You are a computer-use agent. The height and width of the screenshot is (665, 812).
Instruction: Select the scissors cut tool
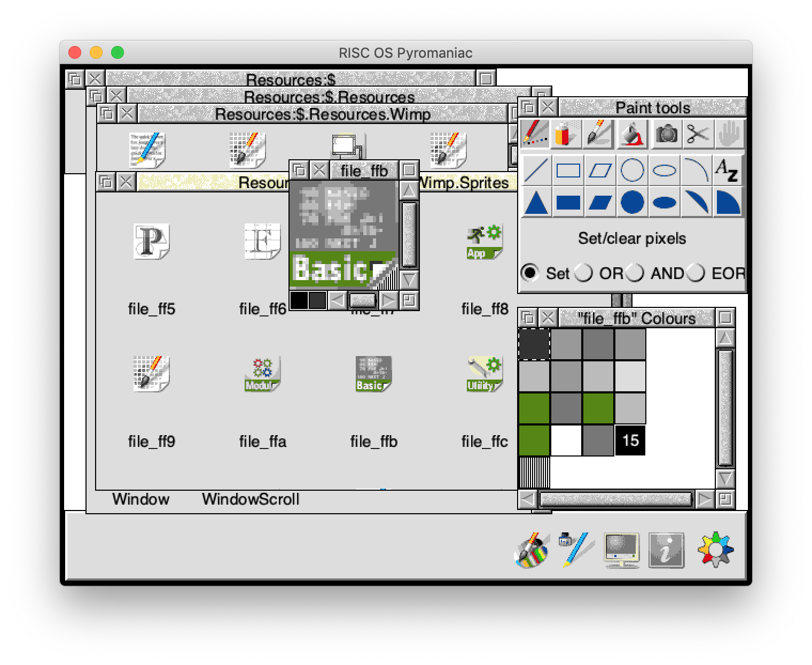pyautogui.click(x=698, y=134)
